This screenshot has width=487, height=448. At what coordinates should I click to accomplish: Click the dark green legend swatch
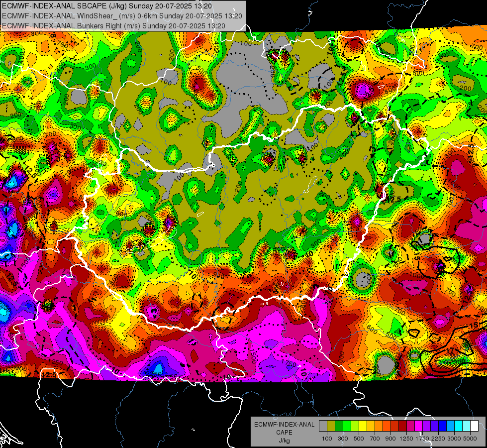tap(339, 426)
